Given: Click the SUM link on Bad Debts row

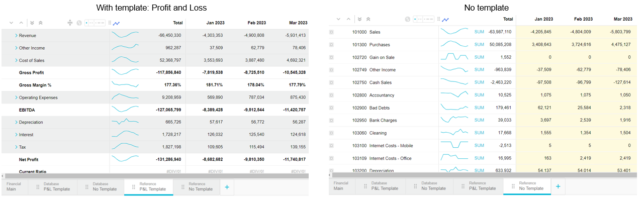Looking at the screenshot, I should coord(479,108).
